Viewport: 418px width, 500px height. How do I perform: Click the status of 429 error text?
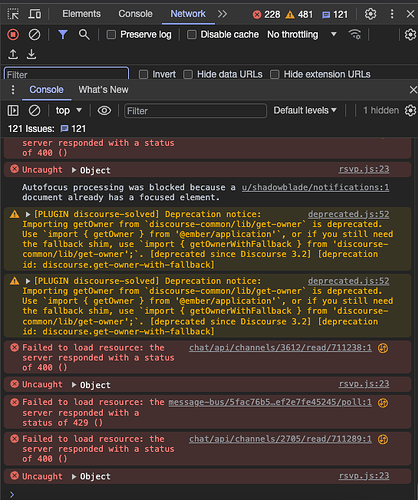62,423
